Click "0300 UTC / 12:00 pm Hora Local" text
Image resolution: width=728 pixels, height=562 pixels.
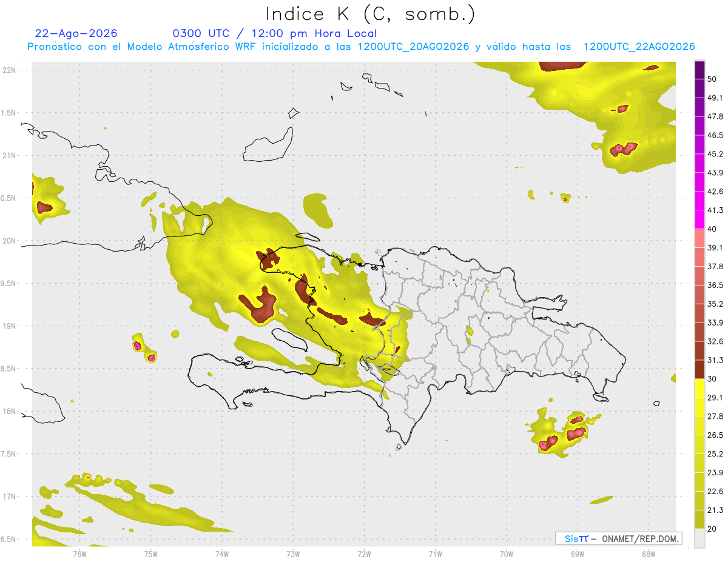coord(275,34)
